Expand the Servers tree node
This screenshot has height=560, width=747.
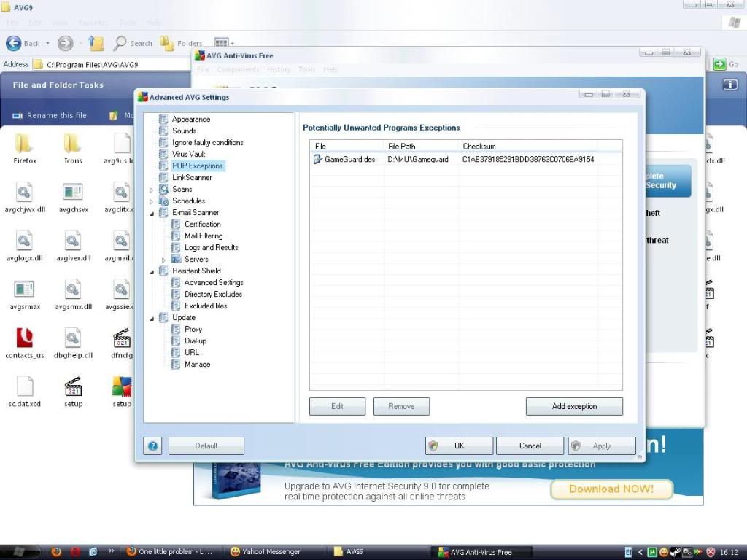164,260
